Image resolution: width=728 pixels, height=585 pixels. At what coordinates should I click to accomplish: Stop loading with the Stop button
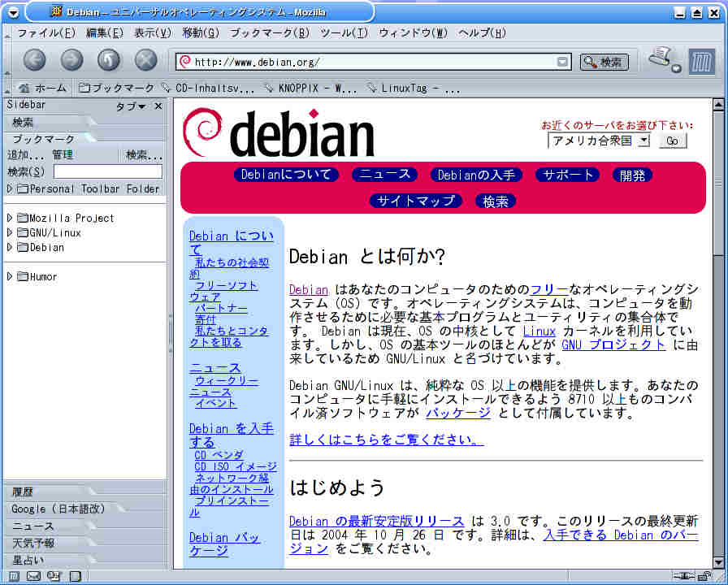click(x=145, y=60)
